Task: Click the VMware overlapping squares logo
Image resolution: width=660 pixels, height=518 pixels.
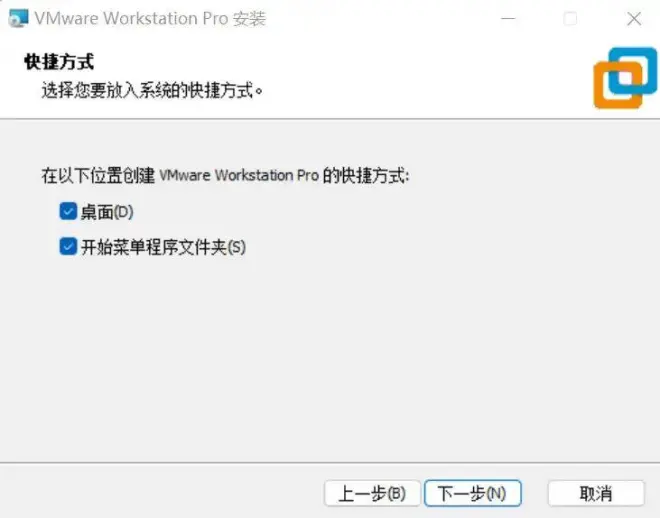Action: tap(625, 78)
